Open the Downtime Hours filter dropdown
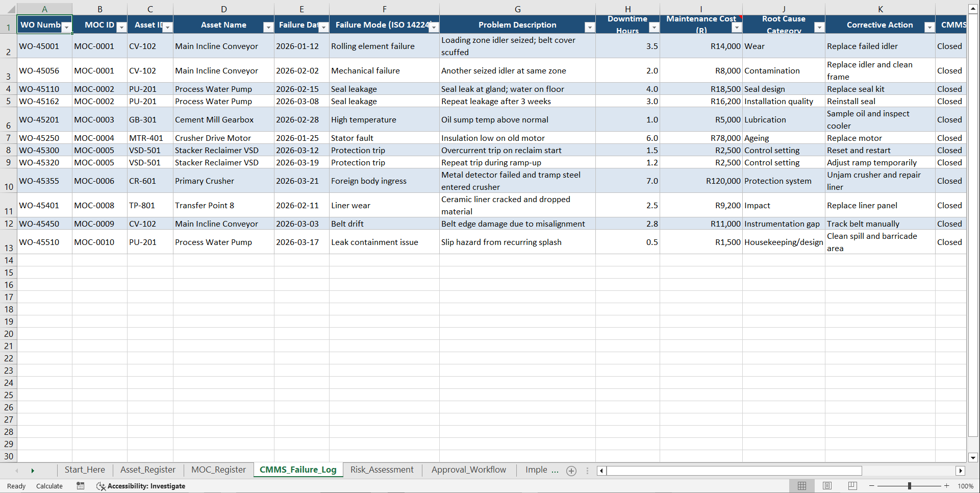This screenshot has height=493, width=980. click(654, 27)
